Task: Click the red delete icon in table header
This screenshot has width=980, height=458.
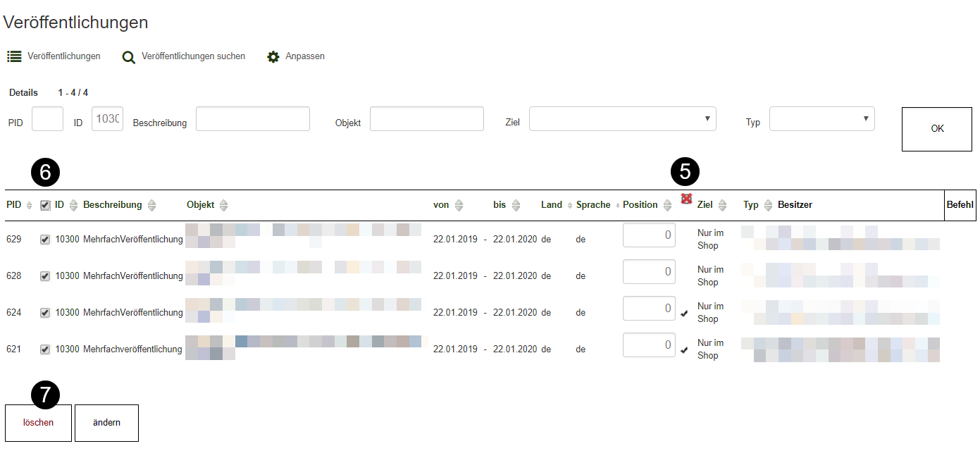Action: (686, 199)
